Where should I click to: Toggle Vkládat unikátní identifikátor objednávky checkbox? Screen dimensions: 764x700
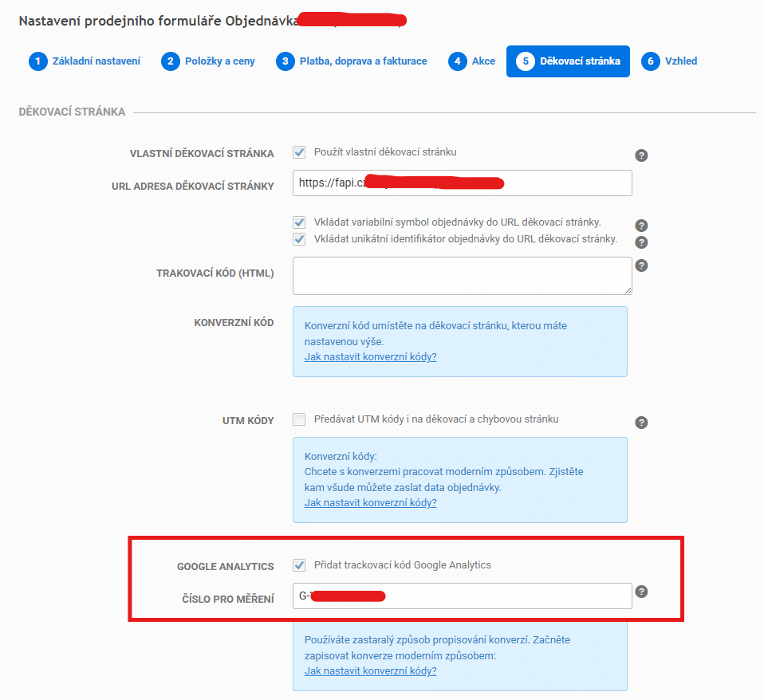pos(300,239)
